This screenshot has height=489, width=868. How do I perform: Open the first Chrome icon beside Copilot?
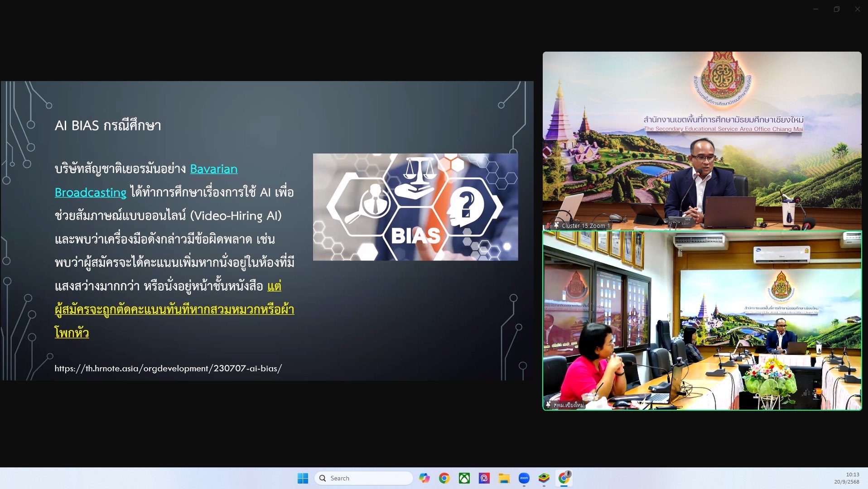pos(444,478)
